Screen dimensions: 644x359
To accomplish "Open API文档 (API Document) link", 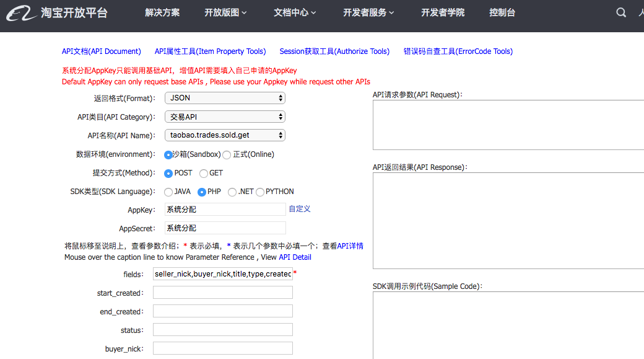I will 102,51.
